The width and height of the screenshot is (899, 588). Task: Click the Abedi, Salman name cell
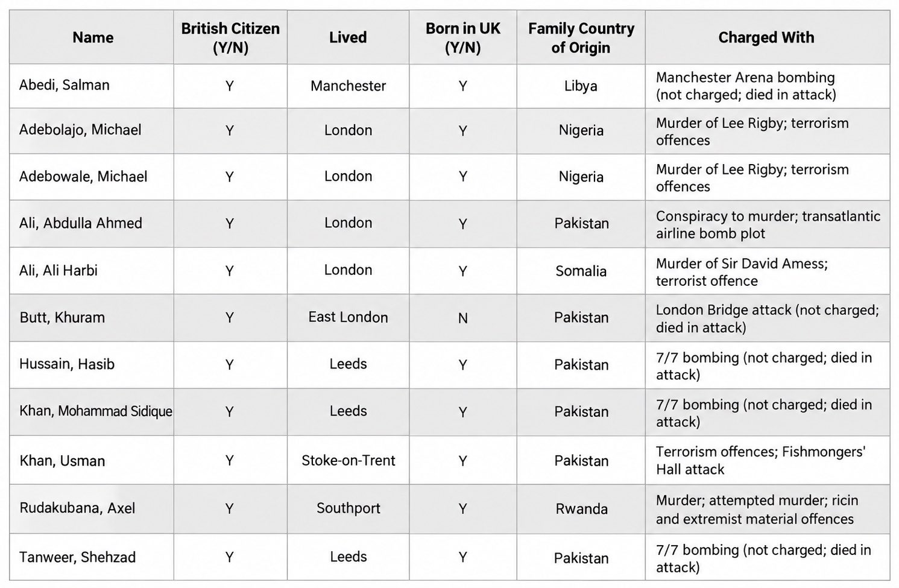click(x=92, y=86)
